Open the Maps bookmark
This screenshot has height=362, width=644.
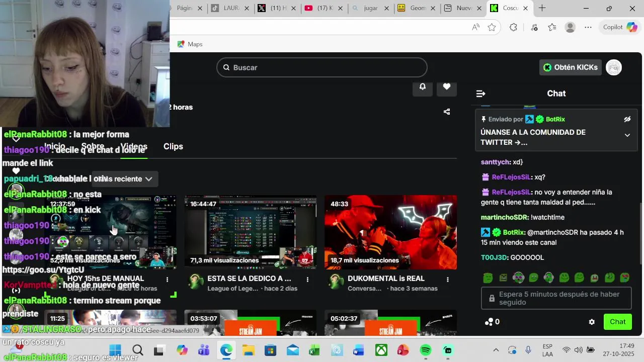click(190, 44)
